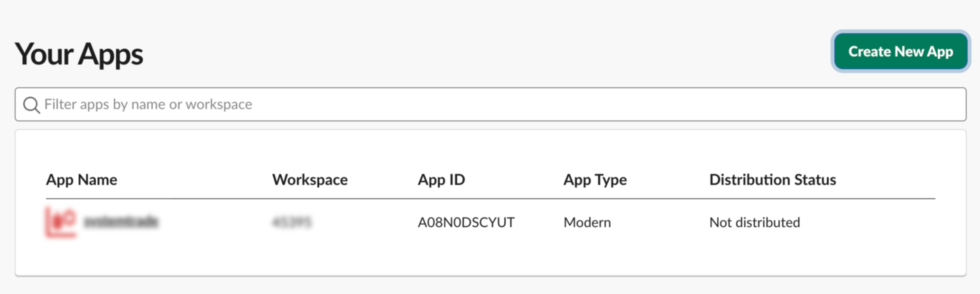
Task: Click the Workspace column header
Action: point(310,180)
